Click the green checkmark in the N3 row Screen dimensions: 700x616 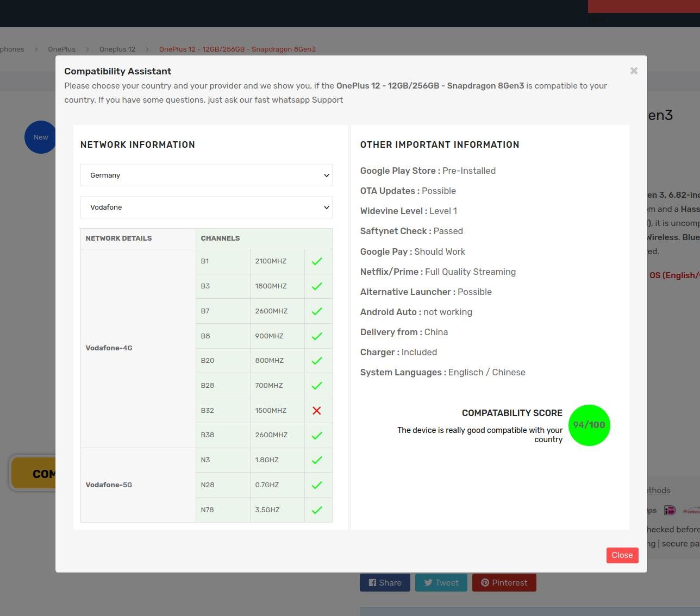(317, 460)
